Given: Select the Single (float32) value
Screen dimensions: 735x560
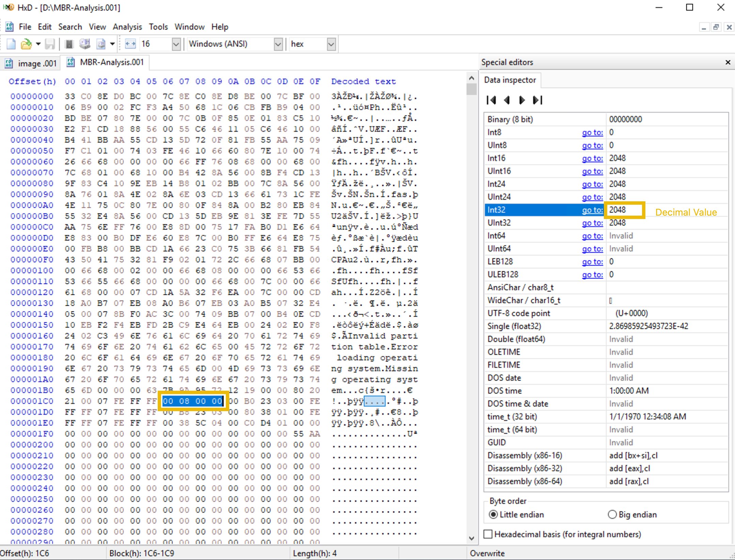Looking at the screenshot, I should tap(648, 326).
